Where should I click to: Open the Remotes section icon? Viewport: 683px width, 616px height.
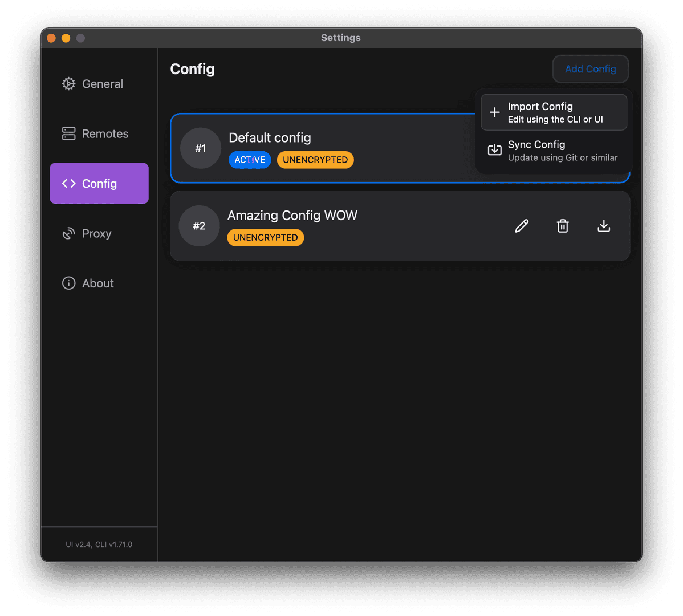(68, 133)
